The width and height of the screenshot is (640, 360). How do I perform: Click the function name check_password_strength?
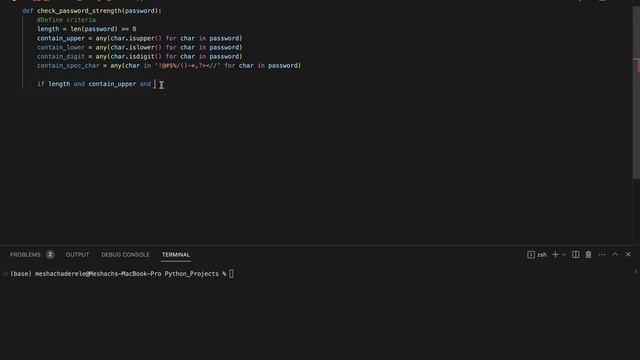pyautogui.click(x=79, y=11)
